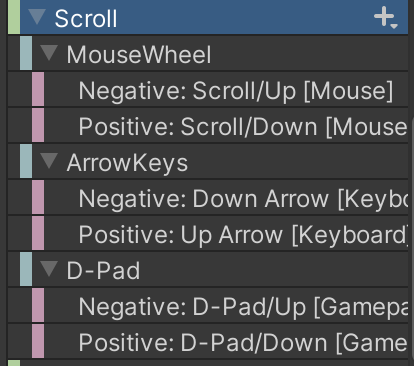Collapse the ArrowKeys composite triangle
414x366 pixels.
click(x=49, y=161)
